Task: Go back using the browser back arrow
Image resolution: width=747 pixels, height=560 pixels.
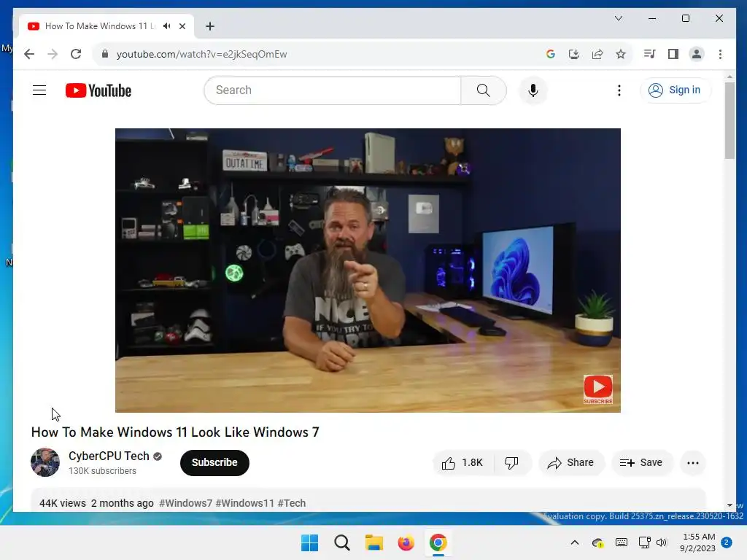Action: tap(29, 54)
